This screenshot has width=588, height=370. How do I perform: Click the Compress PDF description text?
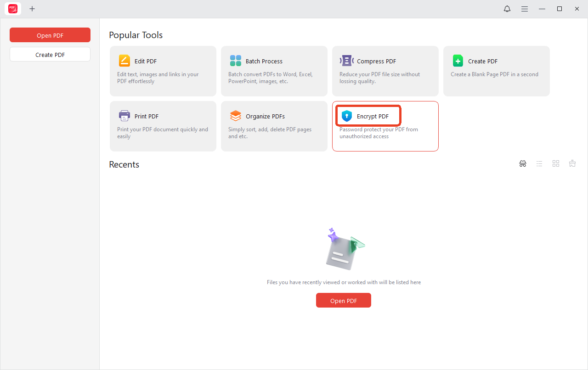click(x=379, y=78)
